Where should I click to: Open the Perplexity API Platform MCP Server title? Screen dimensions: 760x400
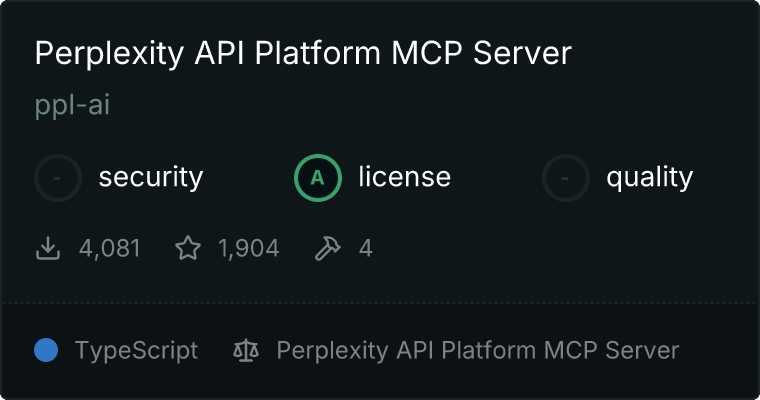[302, 53]
